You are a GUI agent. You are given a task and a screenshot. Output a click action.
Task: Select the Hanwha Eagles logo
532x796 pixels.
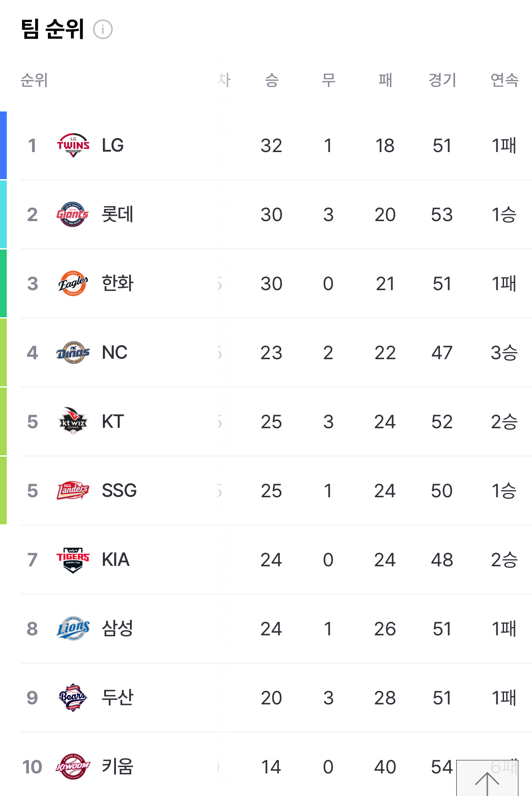coord(73,283)
